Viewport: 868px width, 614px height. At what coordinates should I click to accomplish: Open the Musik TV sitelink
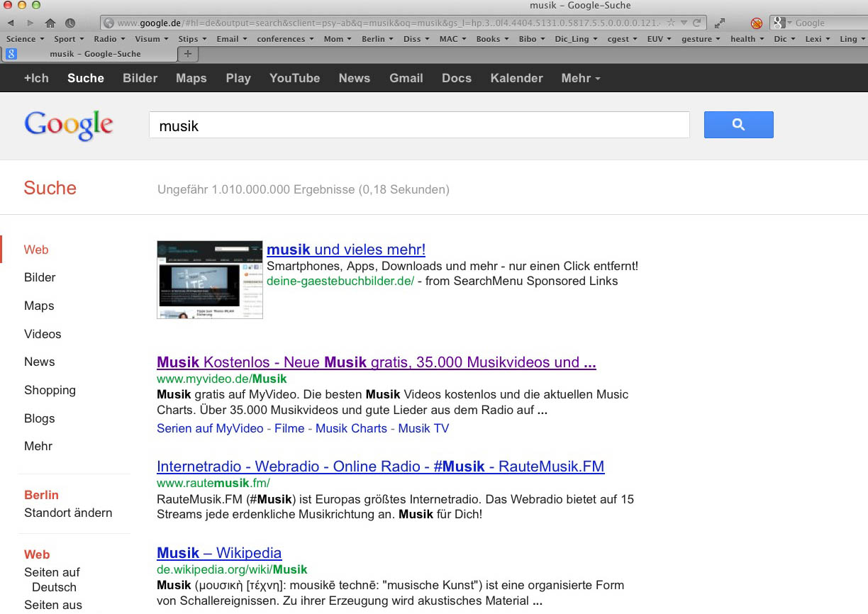[423, 428]
